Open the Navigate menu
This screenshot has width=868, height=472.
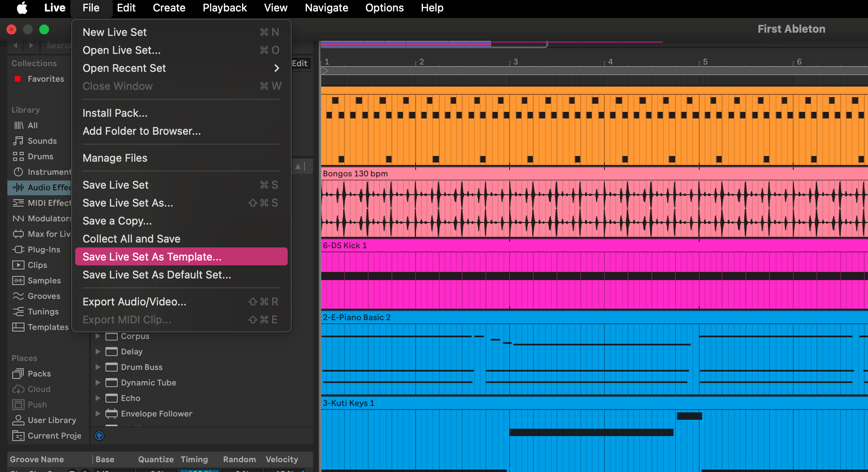(326, 8)
